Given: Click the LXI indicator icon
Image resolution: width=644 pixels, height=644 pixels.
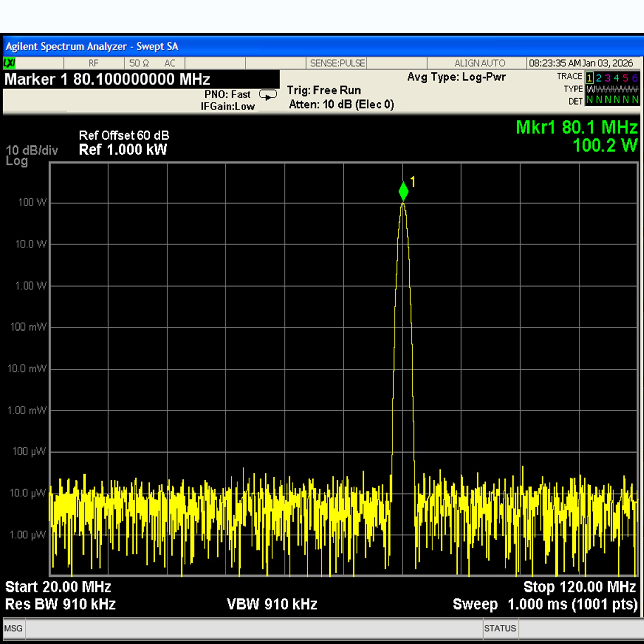Looking at the screenshot, I should point(9,63).
